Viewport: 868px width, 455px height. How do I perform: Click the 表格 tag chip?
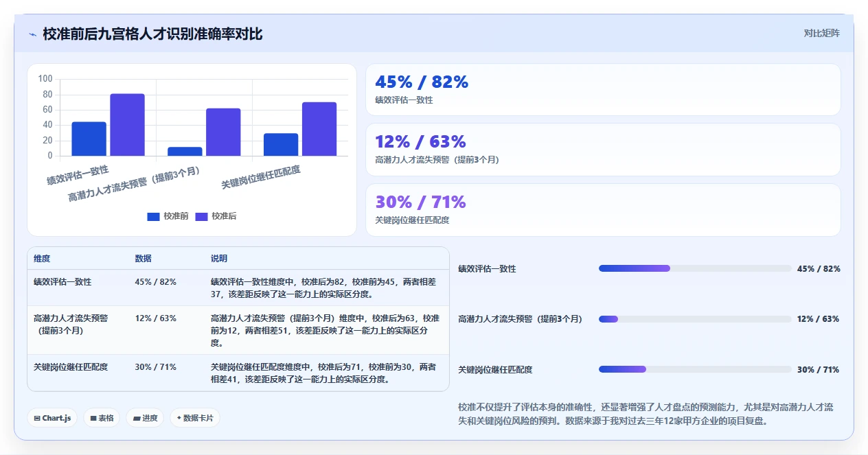(x=102, y=418)
